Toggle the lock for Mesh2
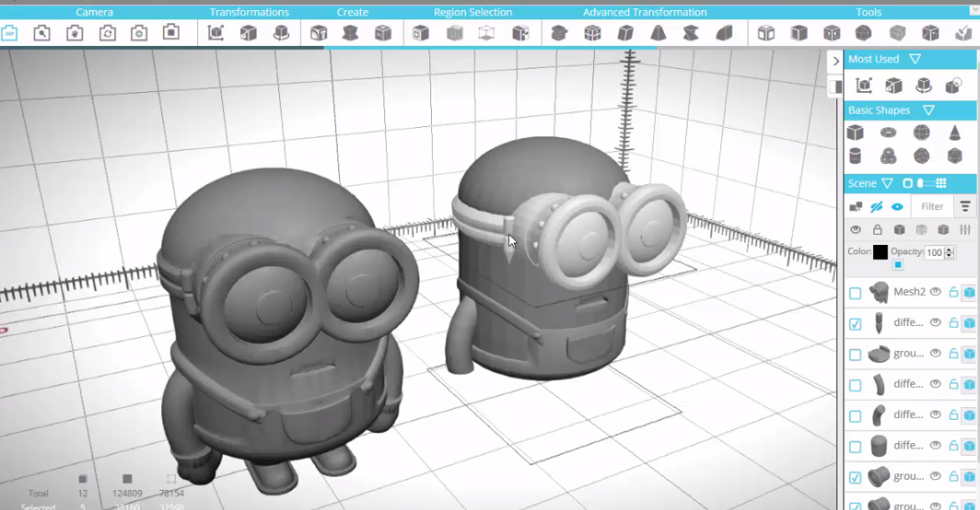 [953, 292]
